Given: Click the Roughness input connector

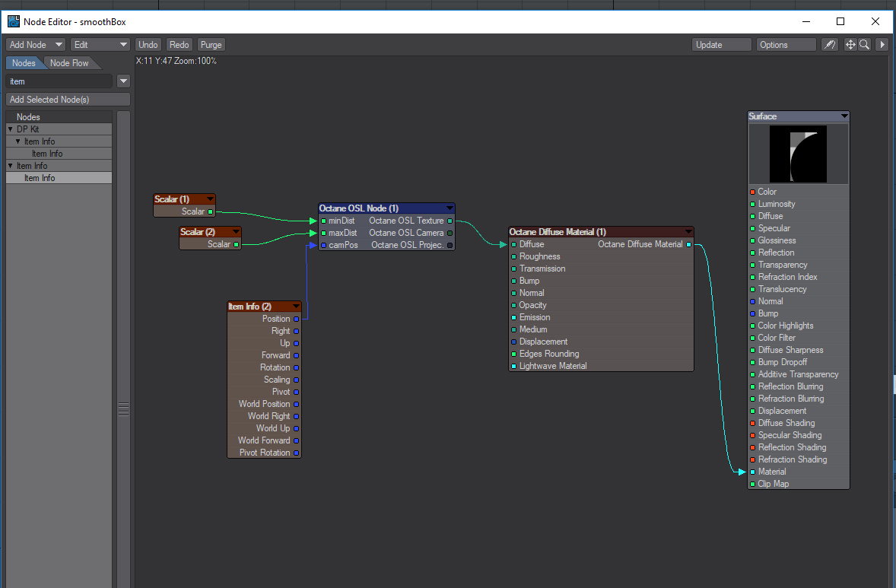Looking at the screenshot, I should 513,256.
